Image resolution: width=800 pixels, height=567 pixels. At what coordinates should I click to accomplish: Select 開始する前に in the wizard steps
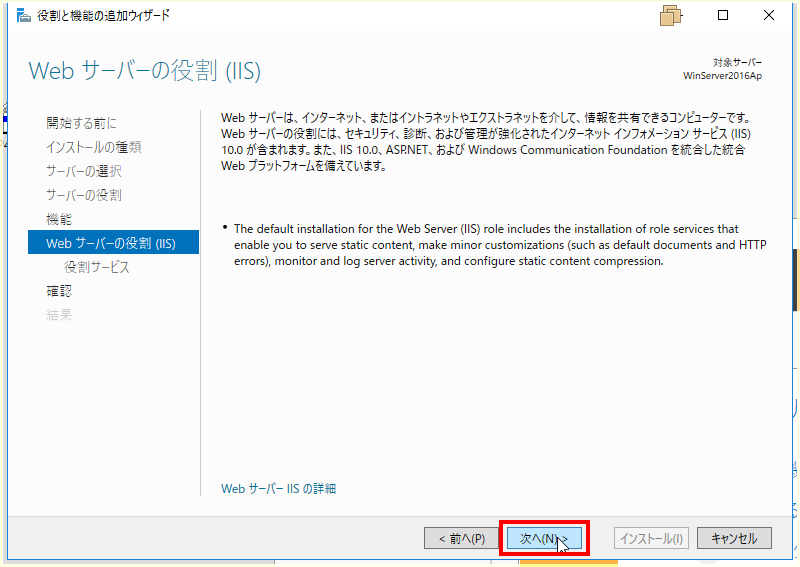click(81, 123)
